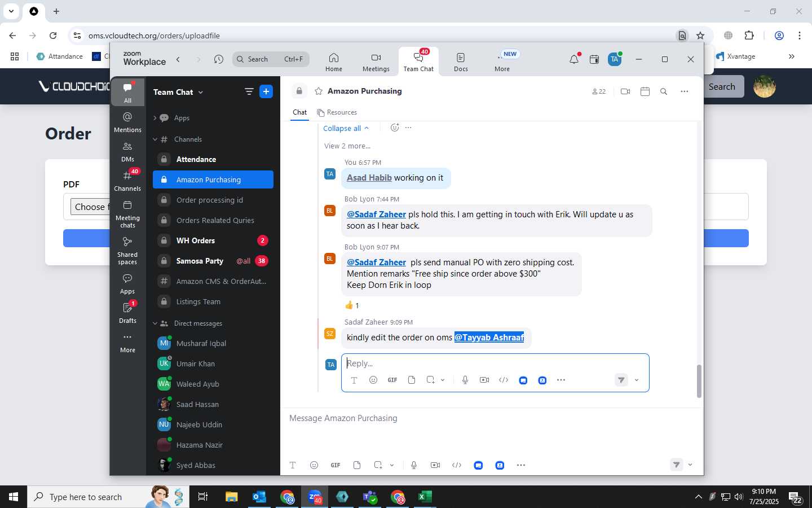This screenshot has width=812, height=508.
Task: Open the chat with Musharaf Iqbal
Action: 213,343
